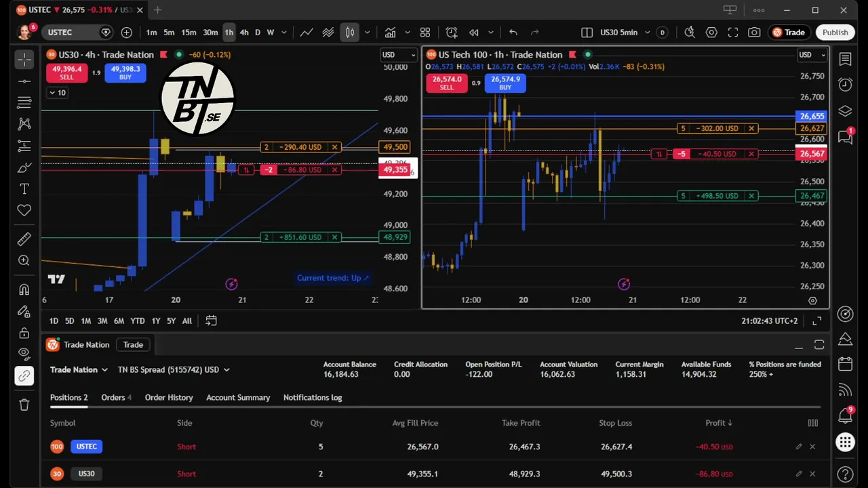This screenshot has height=488, width=868.
Task: Start bar replay mode
Action: tap(474, 33)
